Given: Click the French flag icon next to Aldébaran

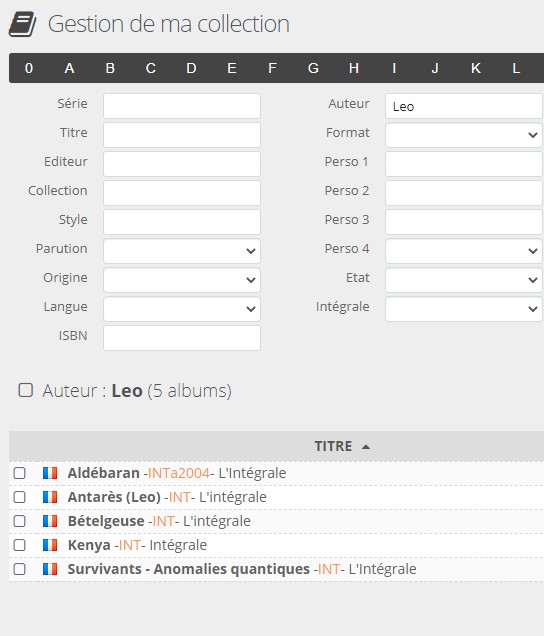Looking at the screenshot, I should click(x=50, y=473).
